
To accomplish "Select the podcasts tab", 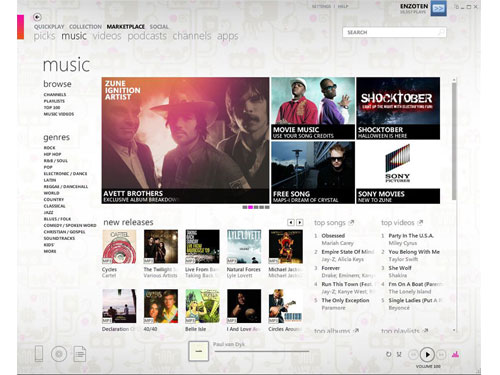I will (x=147, y=36).
